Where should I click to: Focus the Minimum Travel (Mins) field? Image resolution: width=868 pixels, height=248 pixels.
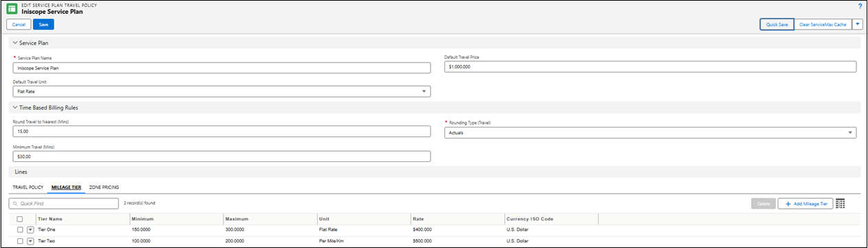(x=221, y=156)
